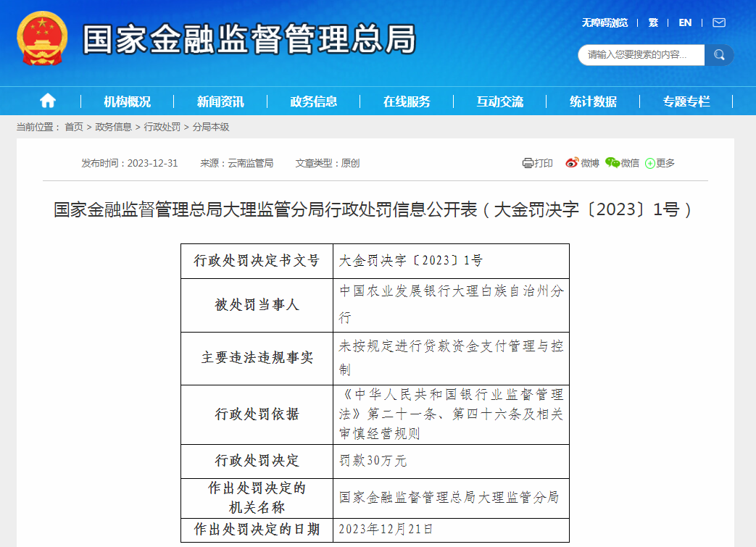This screenshot has width=756, height=547.
Task: Focus the search input field
Action: tap(641, 55)
